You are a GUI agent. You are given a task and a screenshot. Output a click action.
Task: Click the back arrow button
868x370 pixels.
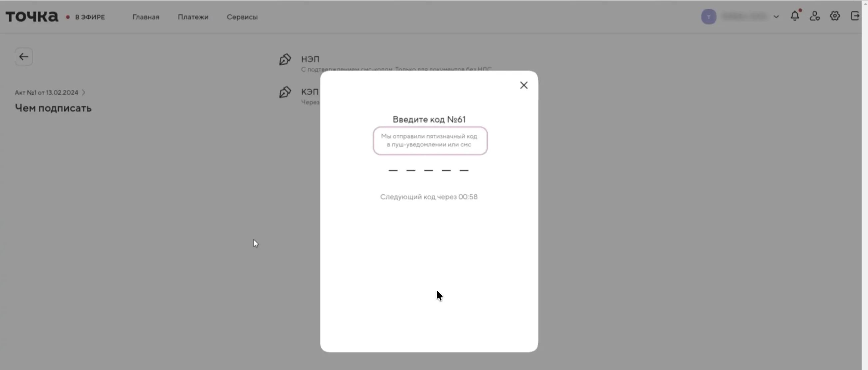24,57
